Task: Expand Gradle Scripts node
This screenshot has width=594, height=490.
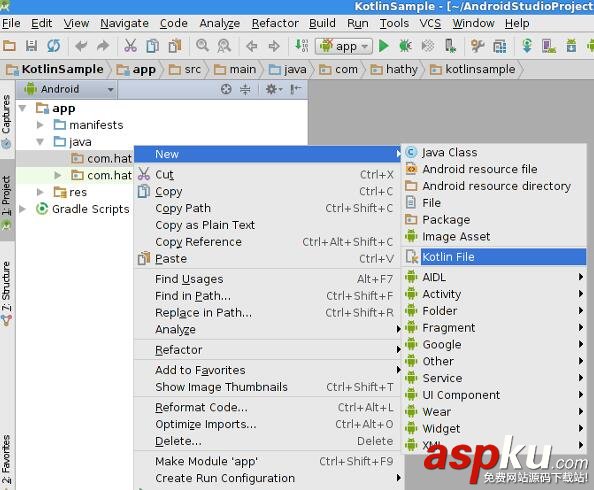Action: click(22, 209)
